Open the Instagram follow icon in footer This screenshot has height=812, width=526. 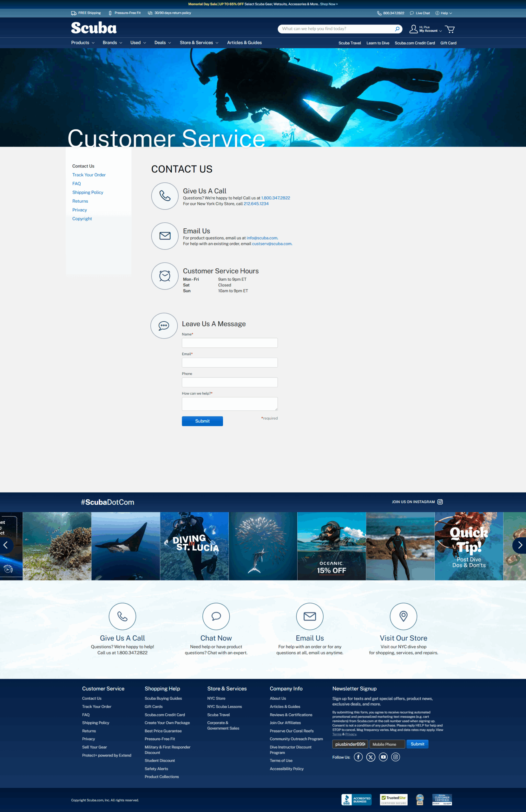(x=396, y=757)
